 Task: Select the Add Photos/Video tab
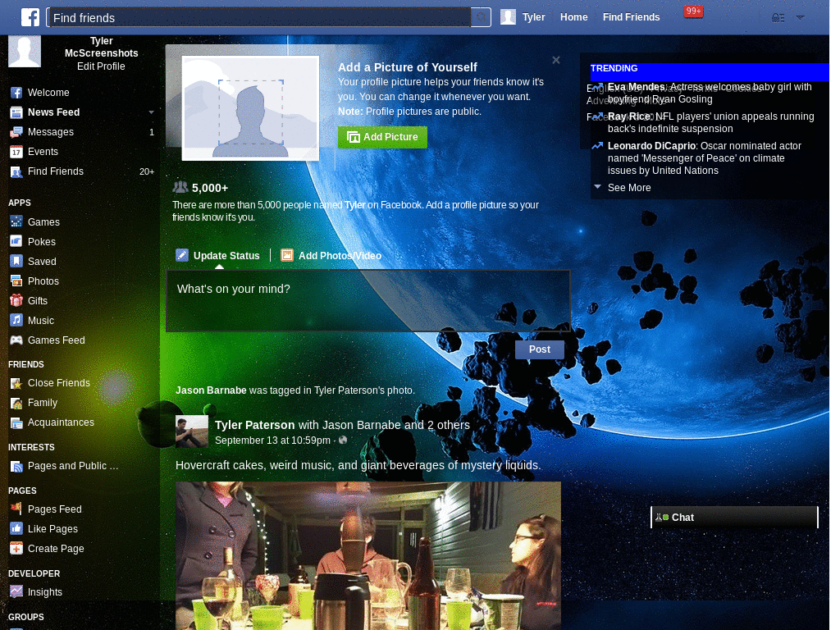point(331,256)
